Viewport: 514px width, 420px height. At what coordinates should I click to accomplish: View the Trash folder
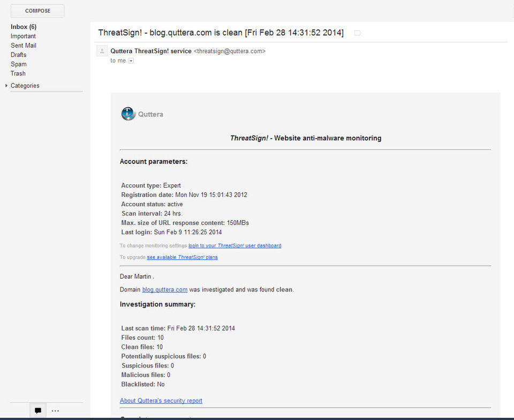tap(18, 73)
